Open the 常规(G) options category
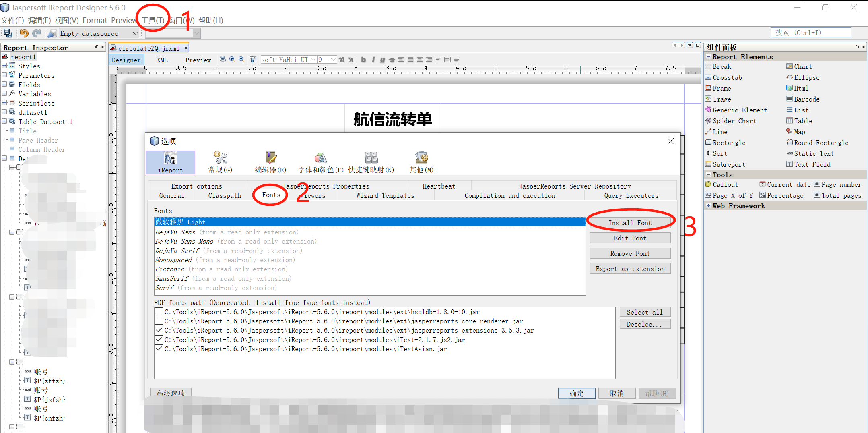868x433 pixels. coord(220,162)
